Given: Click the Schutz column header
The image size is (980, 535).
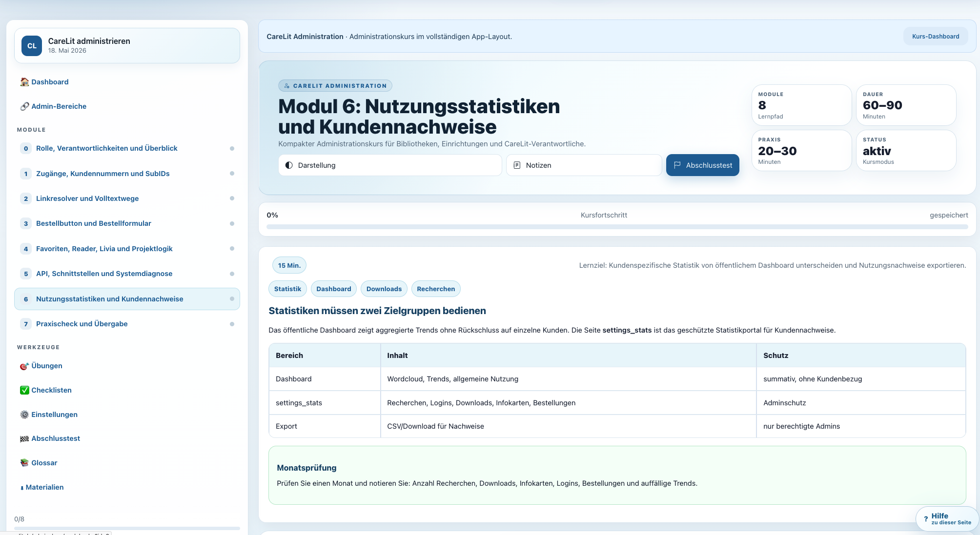Looking at the screenshot, I should pyautogui.click(x=861, y=356).
